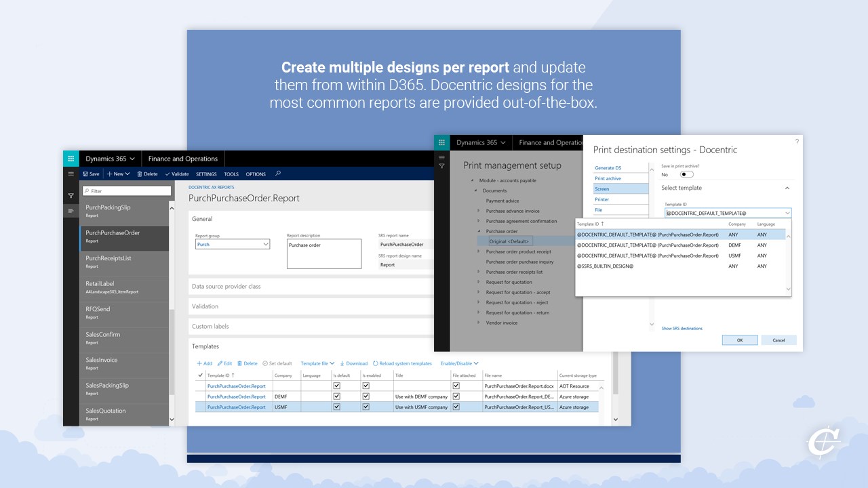
Task: Select all rows checkmark in Templates grid header
Action: pos(200,375)
